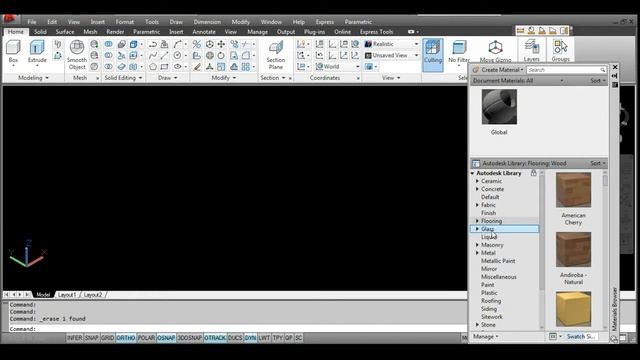Click the library icon beside Autodesk Library title

tap(476, 164)
